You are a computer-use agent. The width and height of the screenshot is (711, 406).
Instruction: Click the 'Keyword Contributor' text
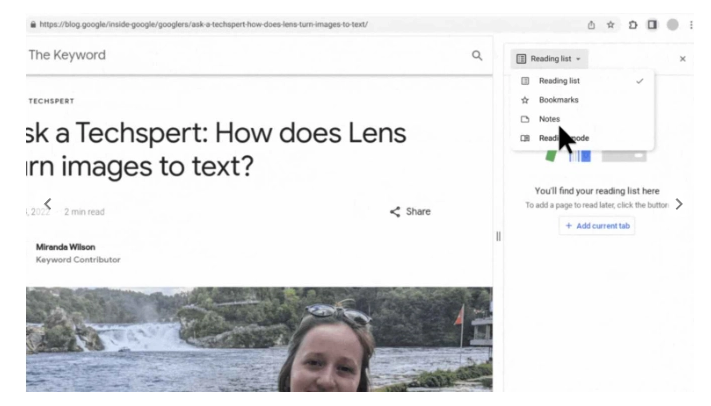pyautogui.click(x=78, y=260)
